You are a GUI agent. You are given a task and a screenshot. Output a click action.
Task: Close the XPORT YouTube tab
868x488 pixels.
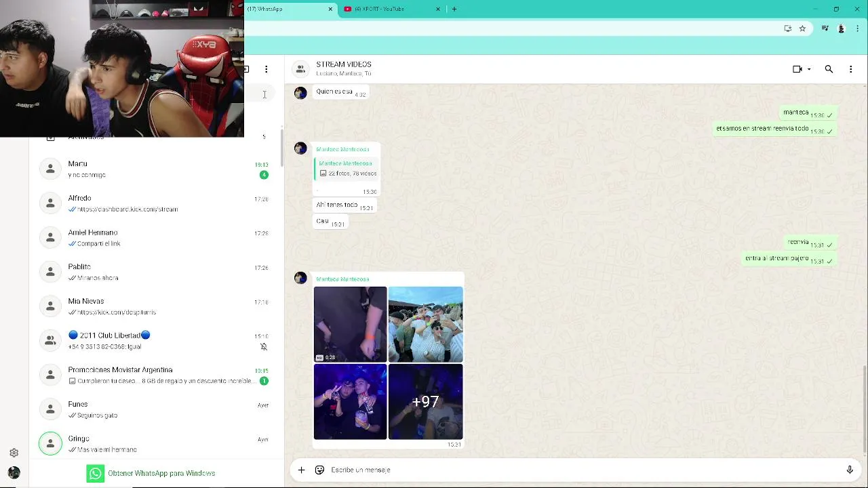tap(438, 9)
